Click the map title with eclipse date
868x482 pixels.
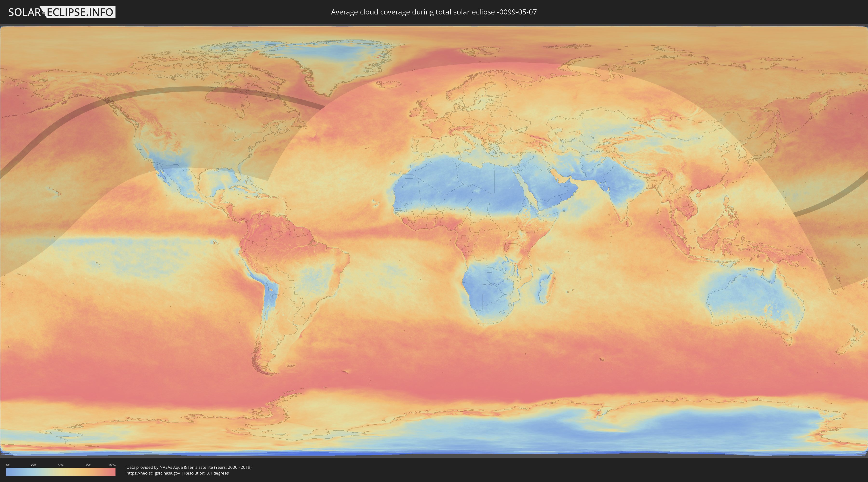(434, 12)
